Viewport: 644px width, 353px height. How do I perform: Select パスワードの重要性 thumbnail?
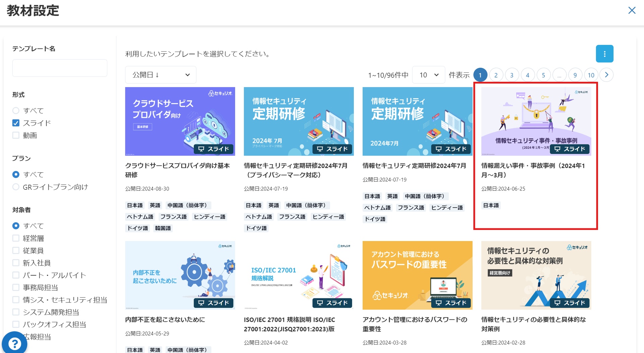(418, 275)
